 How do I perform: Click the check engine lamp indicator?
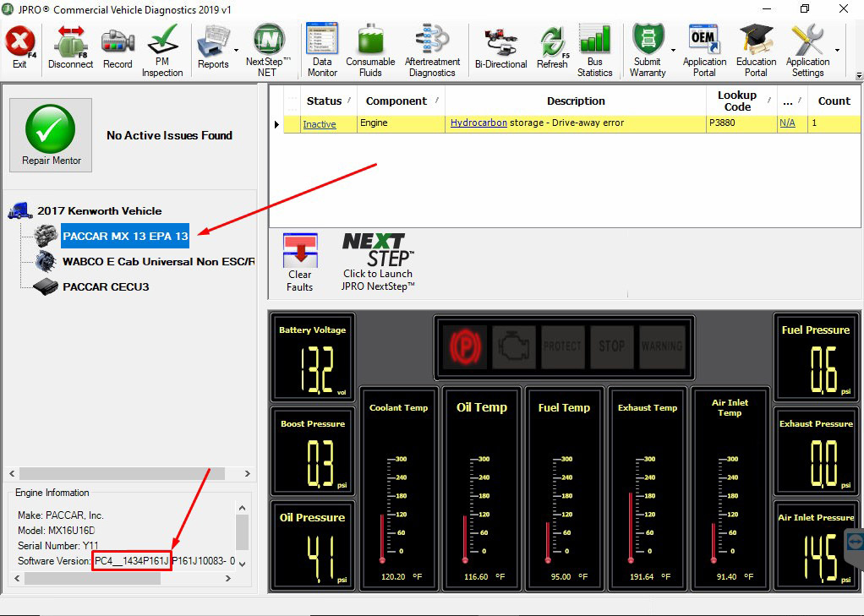pos(513,346)
